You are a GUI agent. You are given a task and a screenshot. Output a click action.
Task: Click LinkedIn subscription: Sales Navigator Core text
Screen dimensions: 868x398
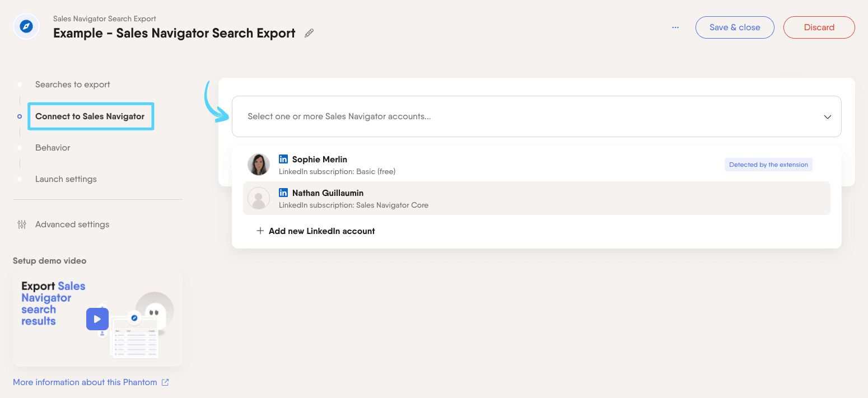tap(353, 205)
